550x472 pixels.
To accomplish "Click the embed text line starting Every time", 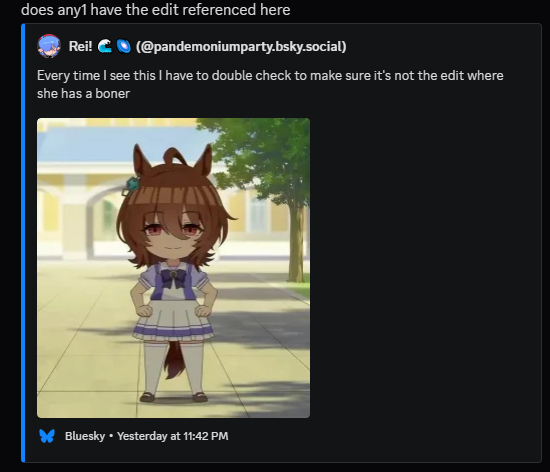I will [270, 76].
